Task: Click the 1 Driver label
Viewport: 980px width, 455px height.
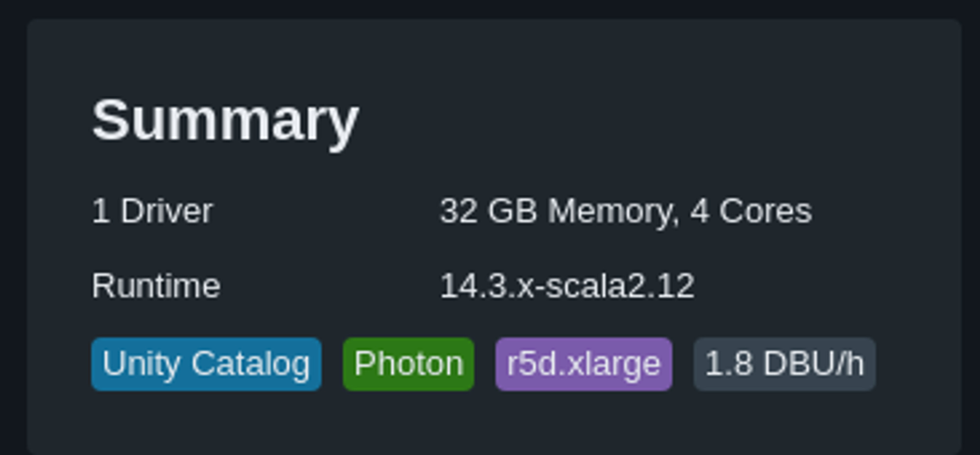Action: tap(153, 211)
